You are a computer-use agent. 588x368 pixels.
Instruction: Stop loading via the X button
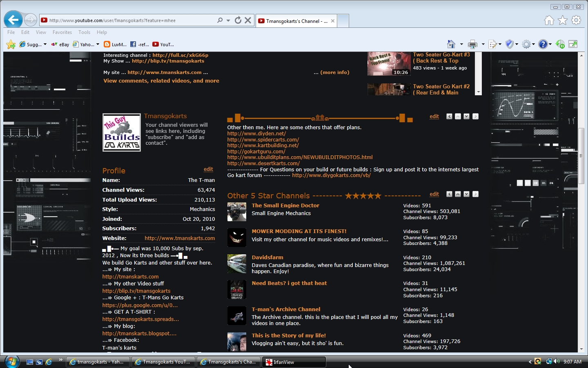pos(248,20)
